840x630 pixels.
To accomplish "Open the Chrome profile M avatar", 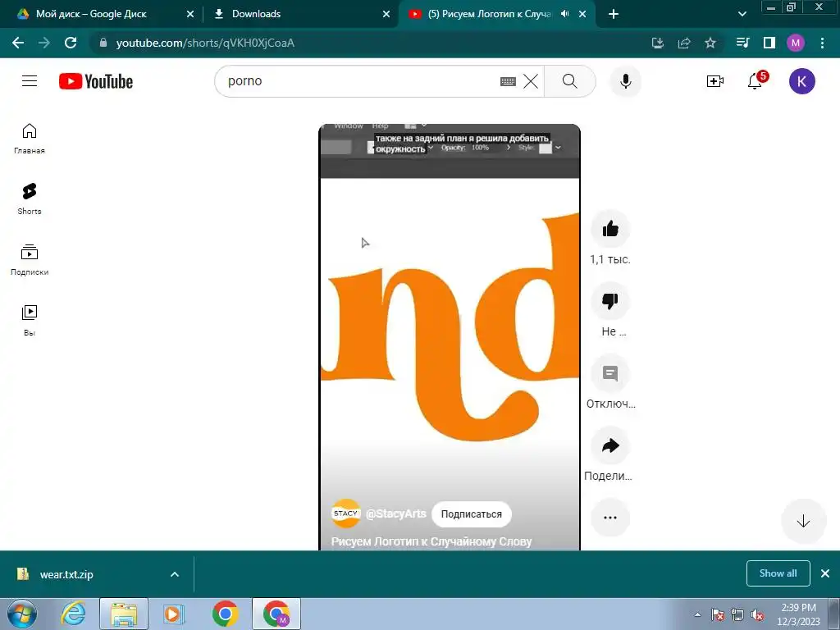I will [796, 43].
